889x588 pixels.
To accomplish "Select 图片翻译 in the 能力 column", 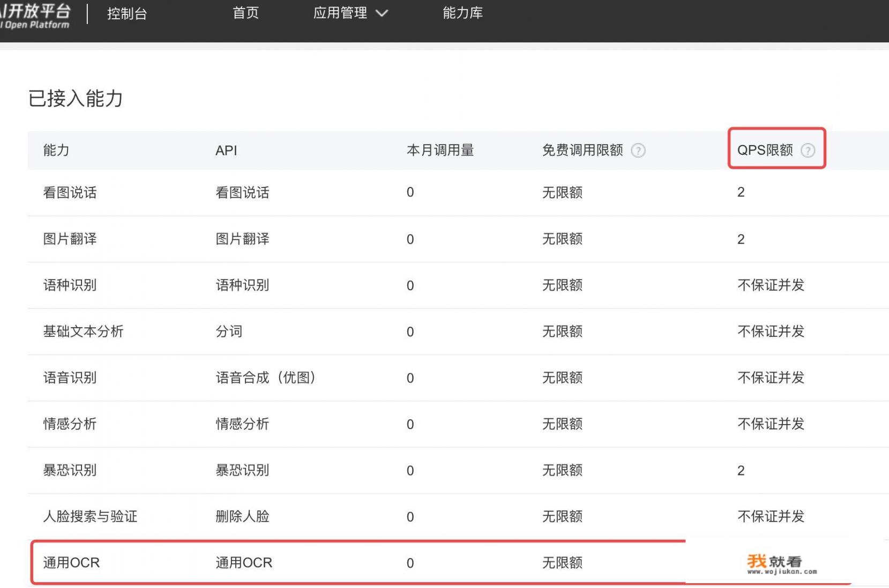I will click(x=70, y=239).
